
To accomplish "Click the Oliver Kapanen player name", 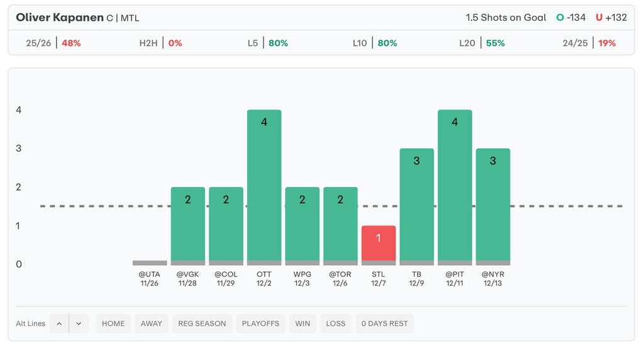I will click(x=60, y=18).
